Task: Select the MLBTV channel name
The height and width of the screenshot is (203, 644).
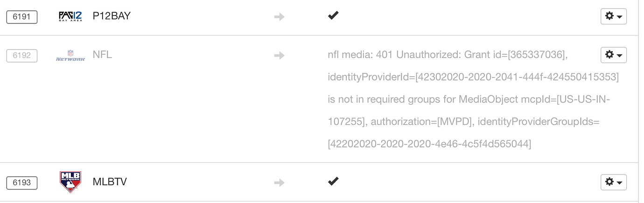Action: [x=110, y=182]
